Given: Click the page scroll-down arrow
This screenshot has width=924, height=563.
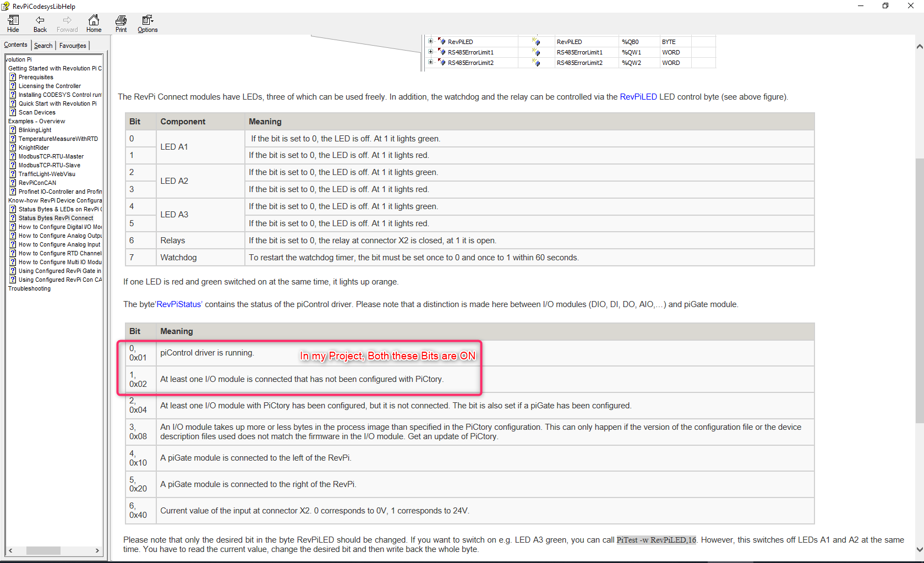Looking at the screenshot, I should pos(919,549).
